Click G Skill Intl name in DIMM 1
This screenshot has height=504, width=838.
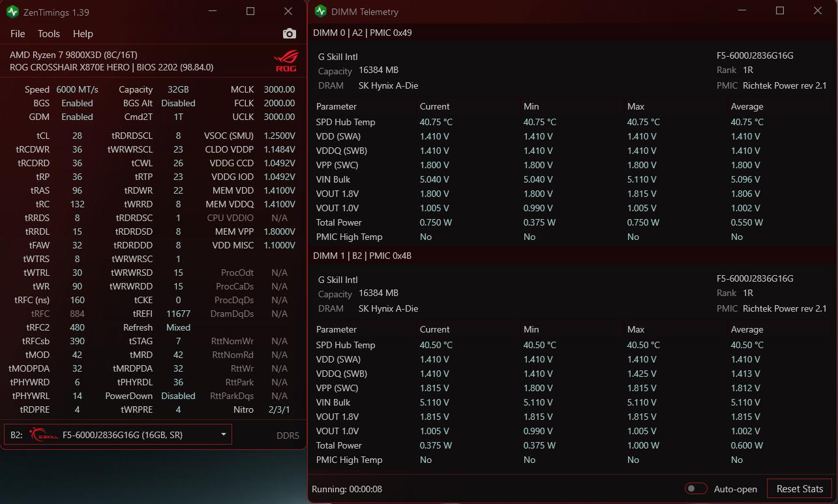pyautogui.click(x=338, y=280)
